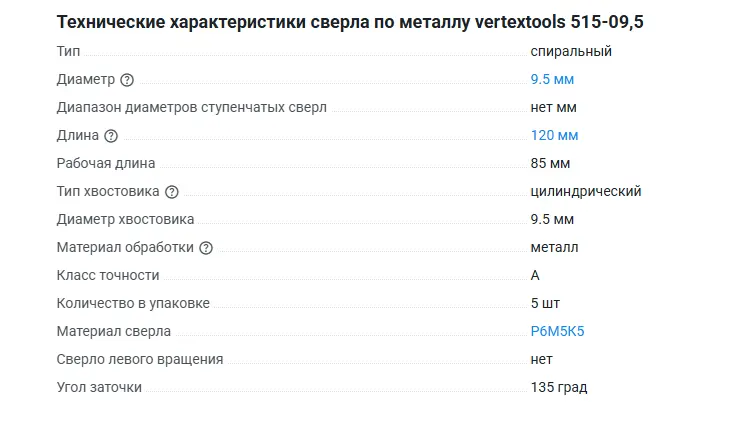742x425 pixels.
Task: Click the 85 мм working length value
Action: pyautogui.click(x=550, y=163)
